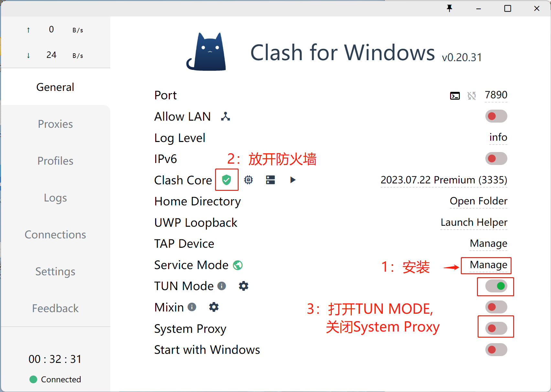Viewport: 551px width, 392px height.
Task: Click the port number 7890
Action: coord(496,95)
